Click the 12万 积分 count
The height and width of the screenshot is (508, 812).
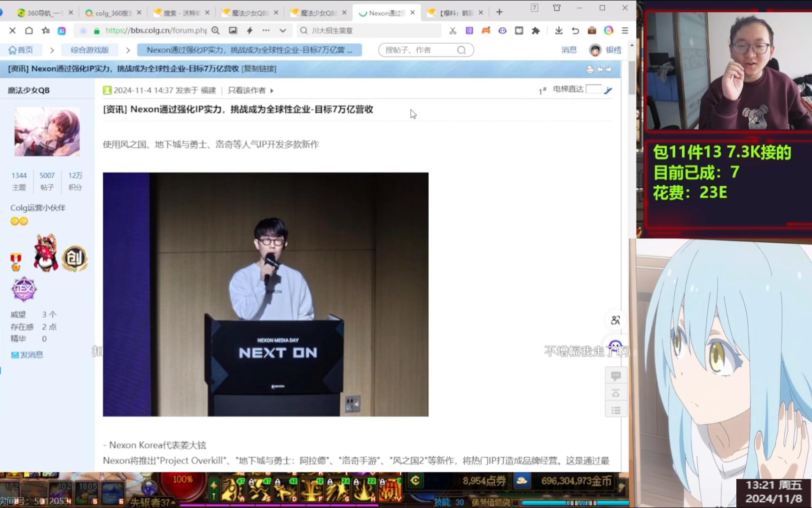click(75, 181)
